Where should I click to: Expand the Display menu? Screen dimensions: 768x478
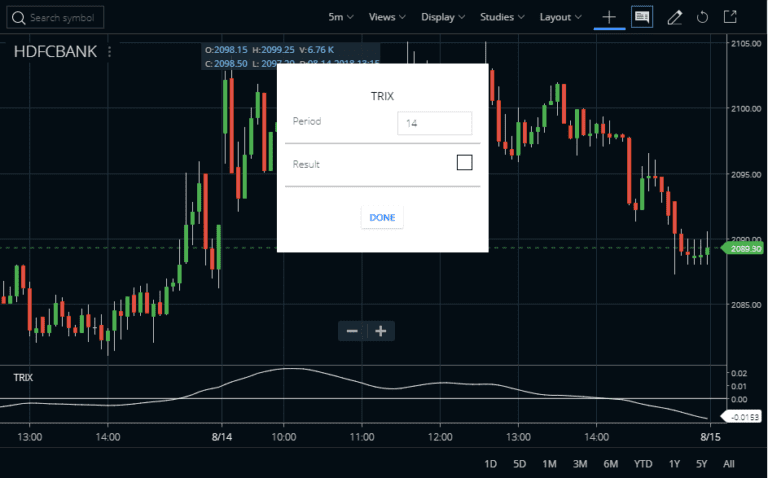tap(443, 17)
